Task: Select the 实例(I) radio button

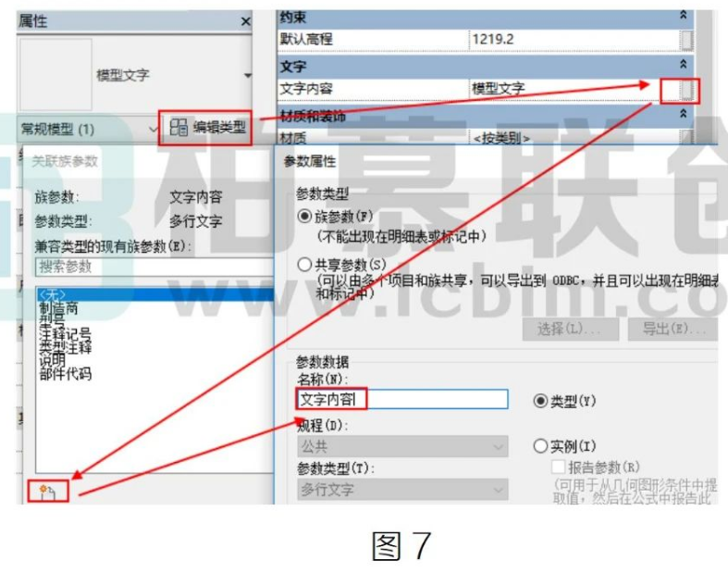Action: (540, 446)
